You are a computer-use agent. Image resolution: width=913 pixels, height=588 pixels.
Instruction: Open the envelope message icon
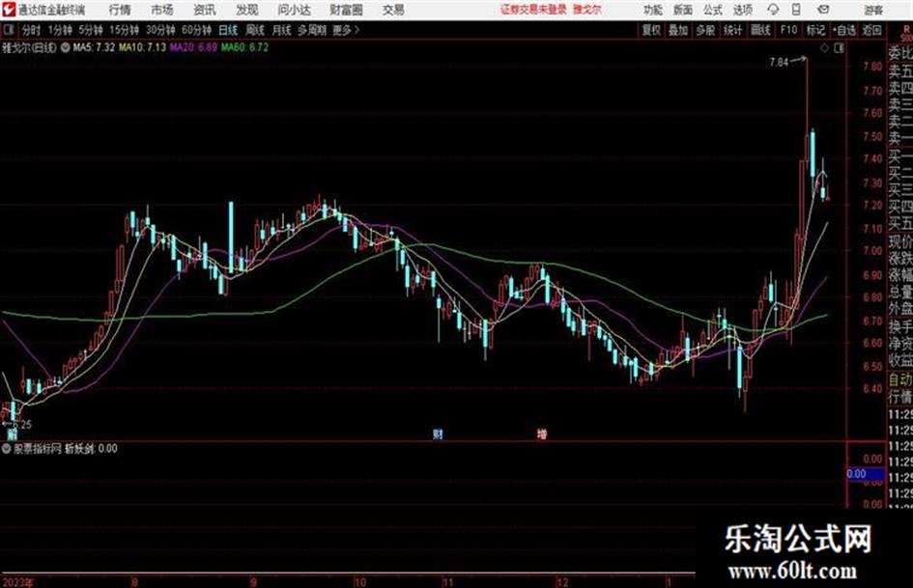pyautogui.click(x=823, y=10)
